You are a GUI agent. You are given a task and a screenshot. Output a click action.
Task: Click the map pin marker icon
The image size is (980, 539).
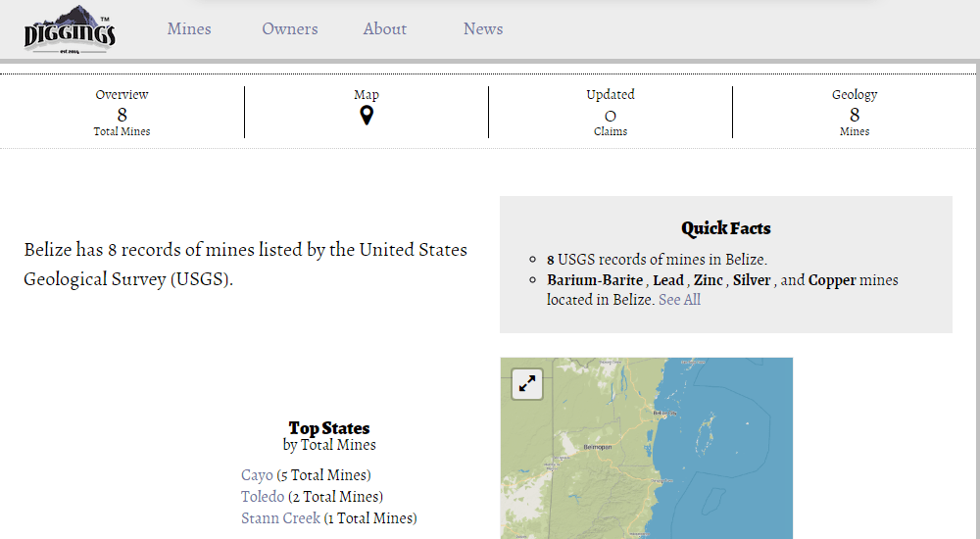point(367,116)
